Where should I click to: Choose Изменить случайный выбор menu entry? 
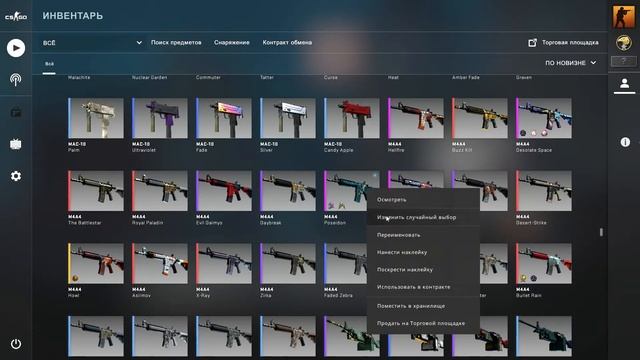click(x=423, y=218)
